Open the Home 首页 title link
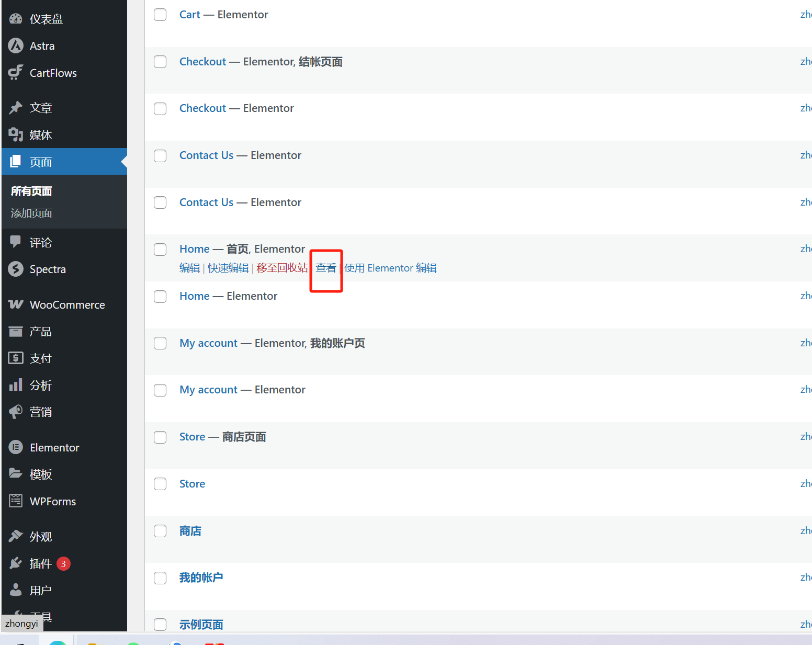Image resolution: width=812 pixels, height=645 pixels. (194, 249)
